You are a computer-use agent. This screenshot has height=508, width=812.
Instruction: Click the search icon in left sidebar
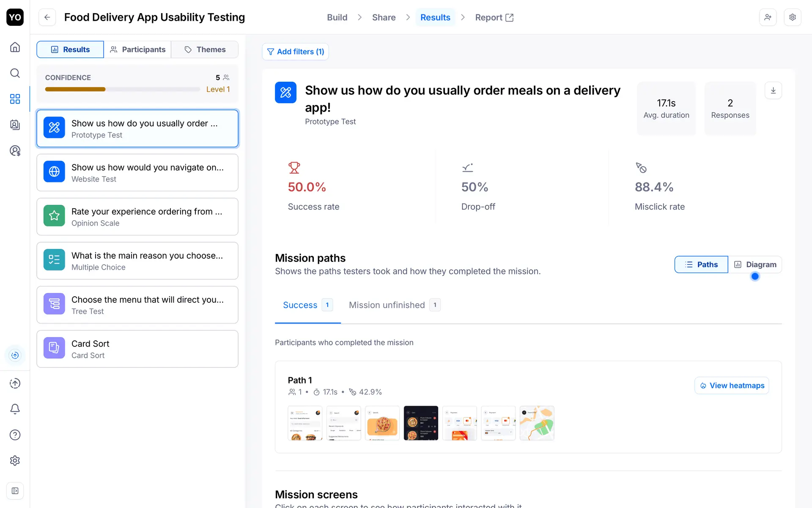point(15,73)
